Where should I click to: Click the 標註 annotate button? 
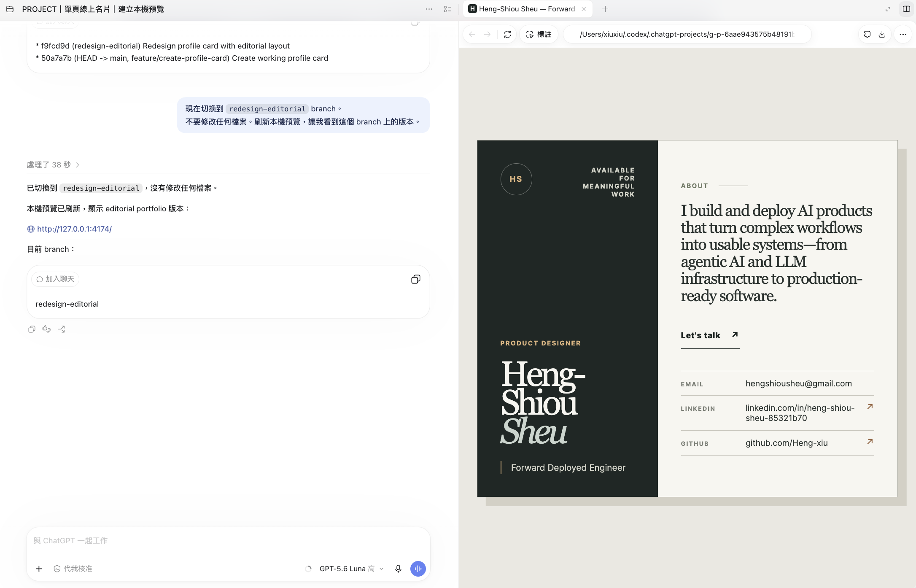(539, 34)
